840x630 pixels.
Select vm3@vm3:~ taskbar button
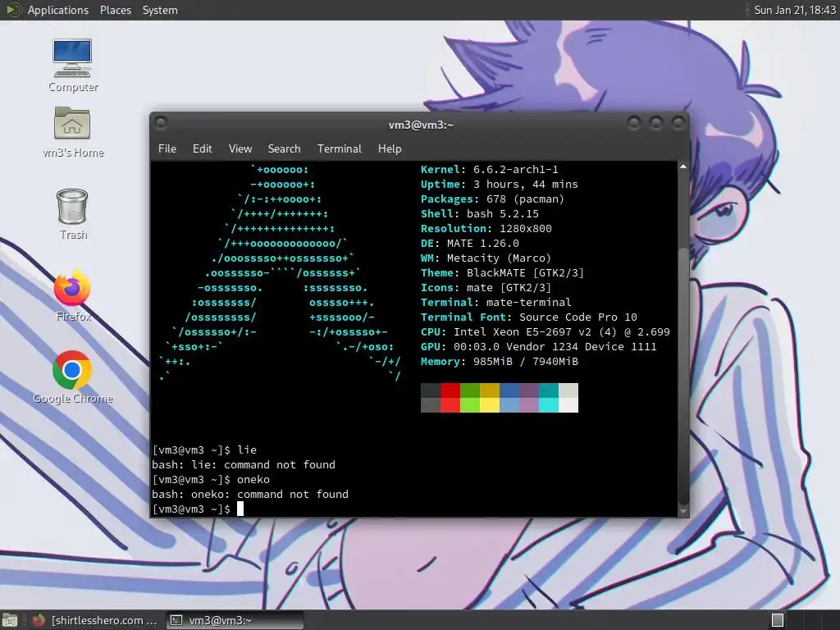tap(235, 620)
